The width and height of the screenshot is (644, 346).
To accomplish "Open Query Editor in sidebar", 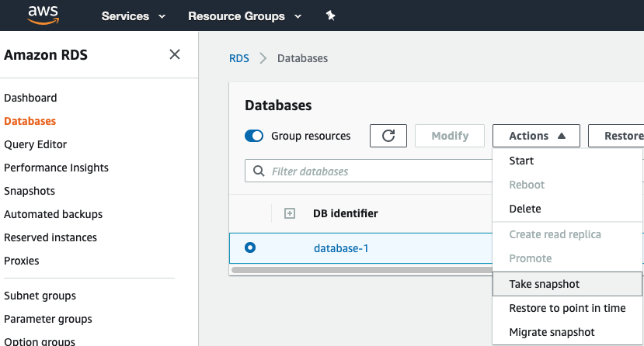I will tap(35, 144).
